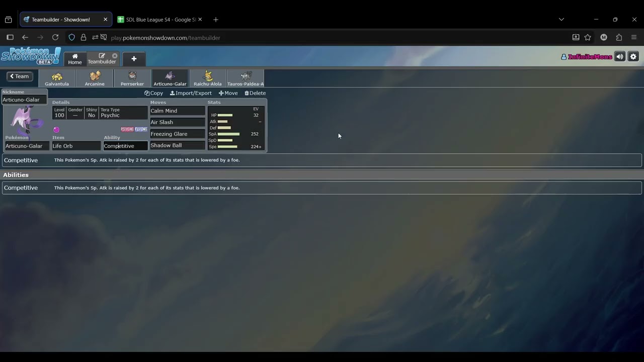
Task: Select Galvantula team member
Action: coord(57,78)
